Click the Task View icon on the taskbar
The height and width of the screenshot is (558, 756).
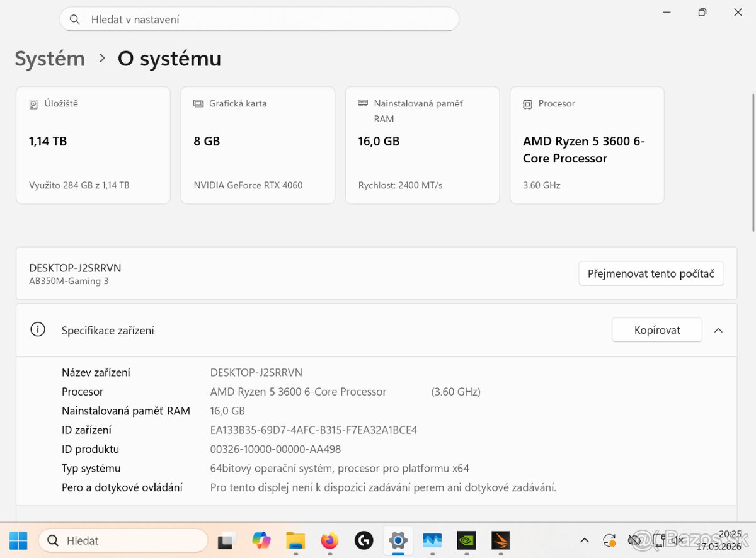(227, 540)
